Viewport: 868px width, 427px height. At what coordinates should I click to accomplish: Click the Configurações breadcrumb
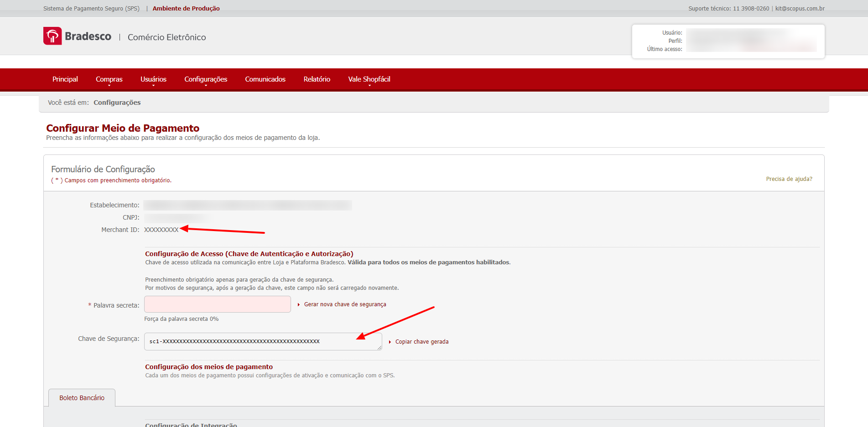pyautogui.click(x=117, y=103)
